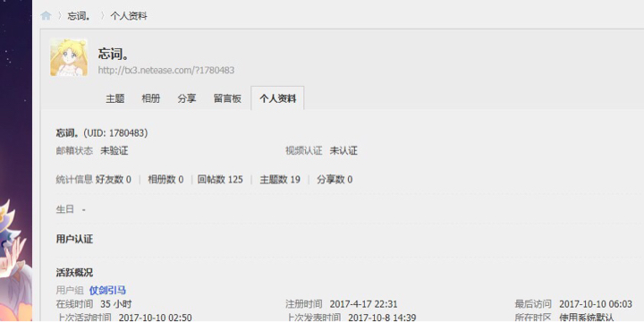Click the 活跃概况 section heading

coord(74,272)
